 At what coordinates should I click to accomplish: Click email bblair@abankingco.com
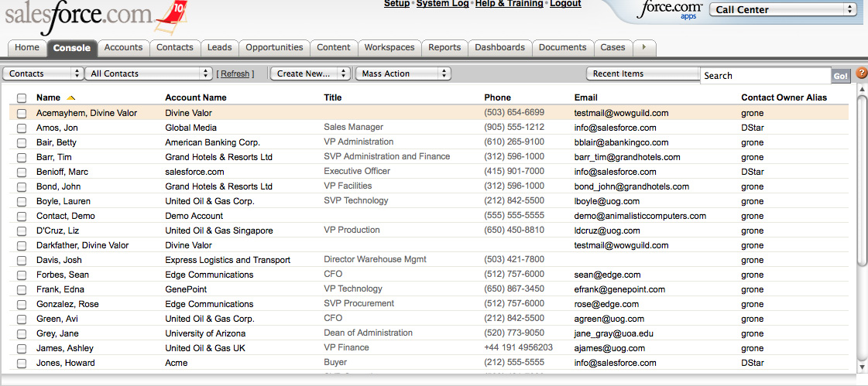tap(621, 142)
